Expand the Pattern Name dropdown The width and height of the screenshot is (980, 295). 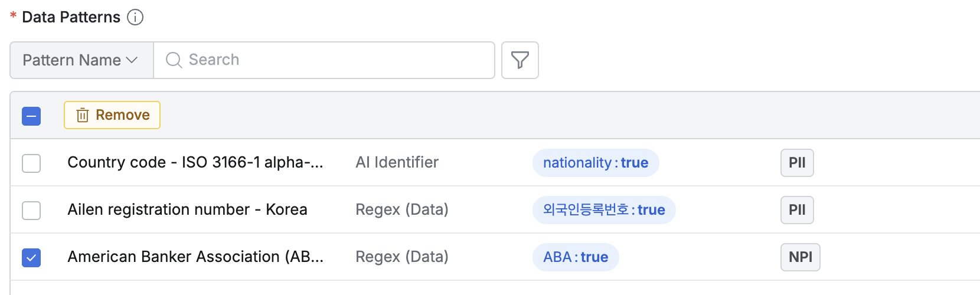pos(81,60)
